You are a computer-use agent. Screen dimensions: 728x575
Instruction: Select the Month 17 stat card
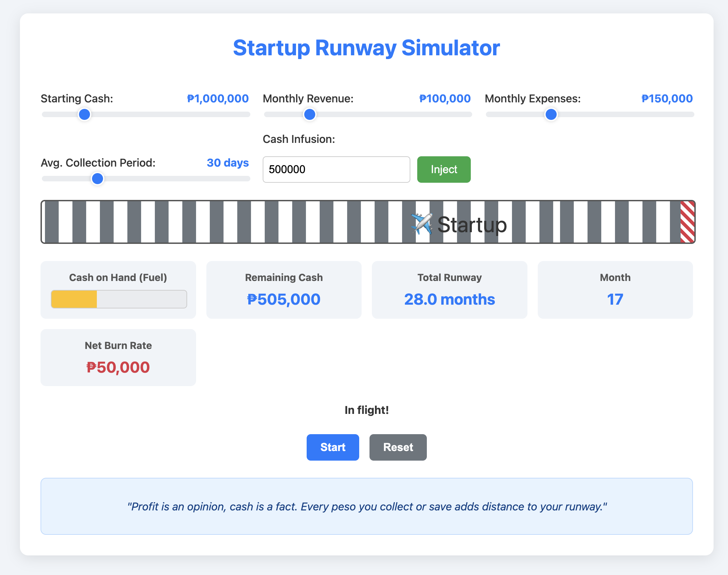tap(615, 290)
